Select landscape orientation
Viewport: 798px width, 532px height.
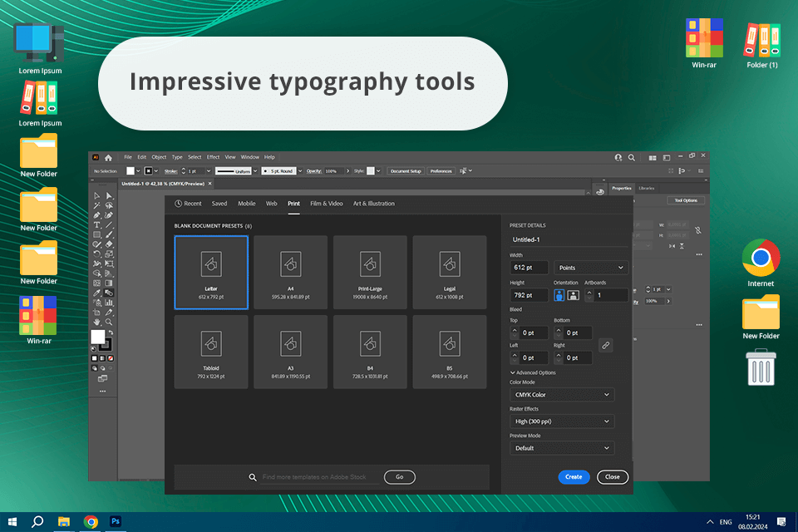pyautogui.click(x=573, y=295)
